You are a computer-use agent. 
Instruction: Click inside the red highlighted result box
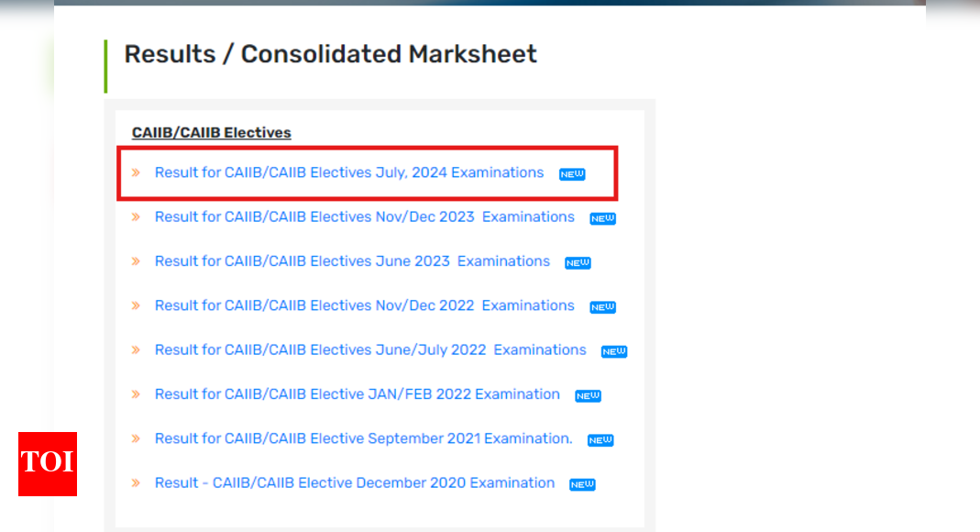pyautogui.click(x=367, y=173)
